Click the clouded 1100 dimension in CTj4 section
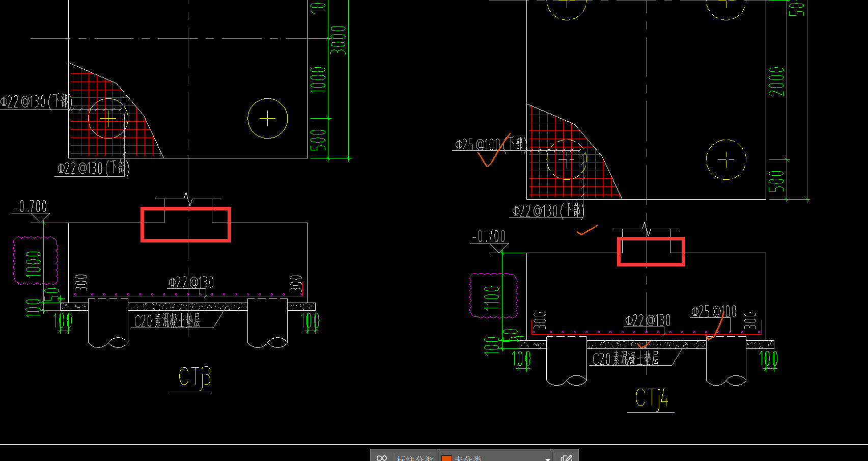868x461 pixels. [491, 299]
